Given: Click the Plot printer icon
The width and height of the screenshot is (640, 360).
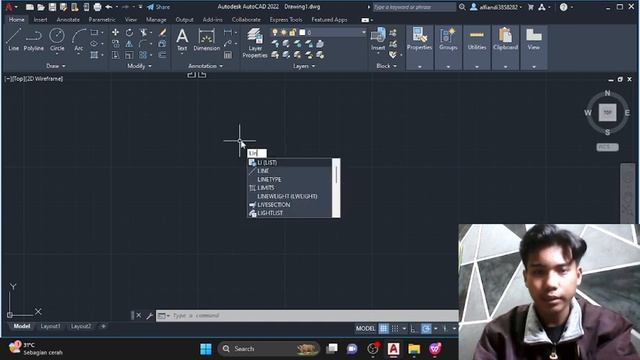Looking at the screenshot, I should coord(97,7).
